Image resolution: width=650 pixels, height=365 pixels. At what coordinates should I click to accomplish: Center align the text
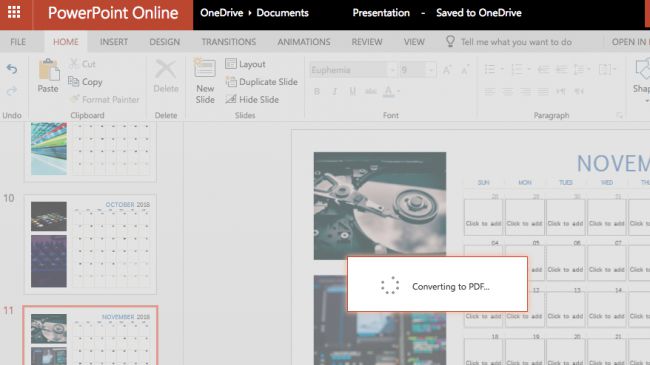click(x=507, y=91)
